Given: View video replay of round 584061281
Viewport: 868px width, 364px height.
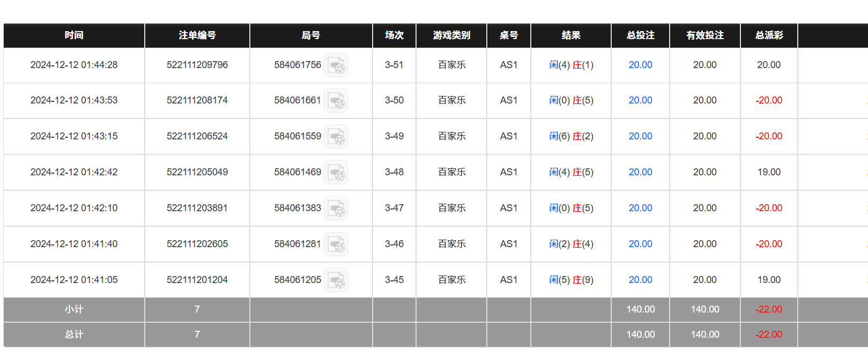Looking at the screenshot, I should [336, 244].
